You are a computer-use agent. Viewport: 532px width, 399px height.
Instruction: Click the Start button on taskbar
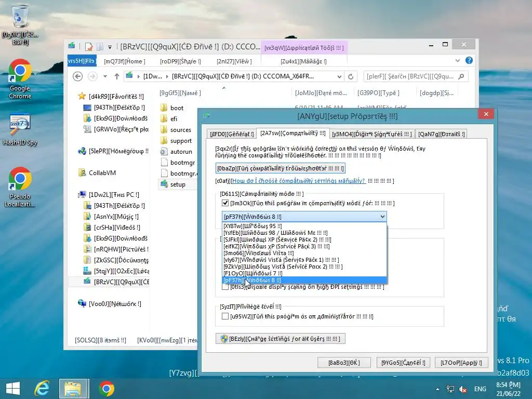click(x=13, y=389)
